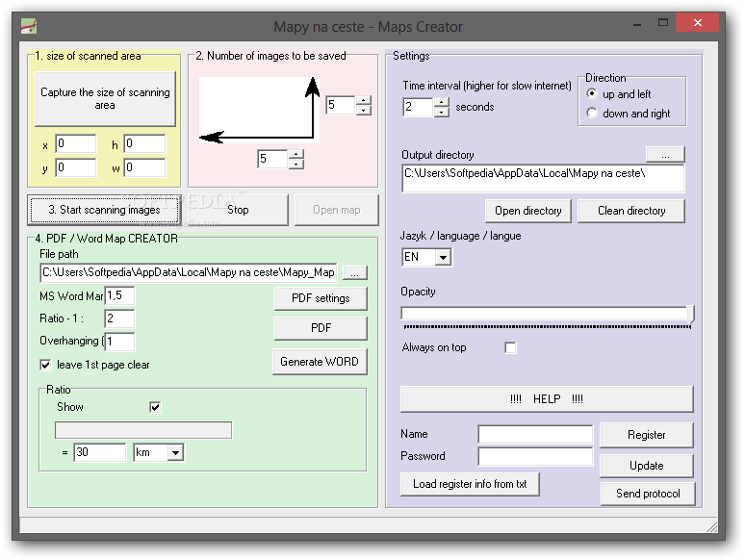Increase vertical images count with up spinner
745x560 pixels.
coord(364,100)
